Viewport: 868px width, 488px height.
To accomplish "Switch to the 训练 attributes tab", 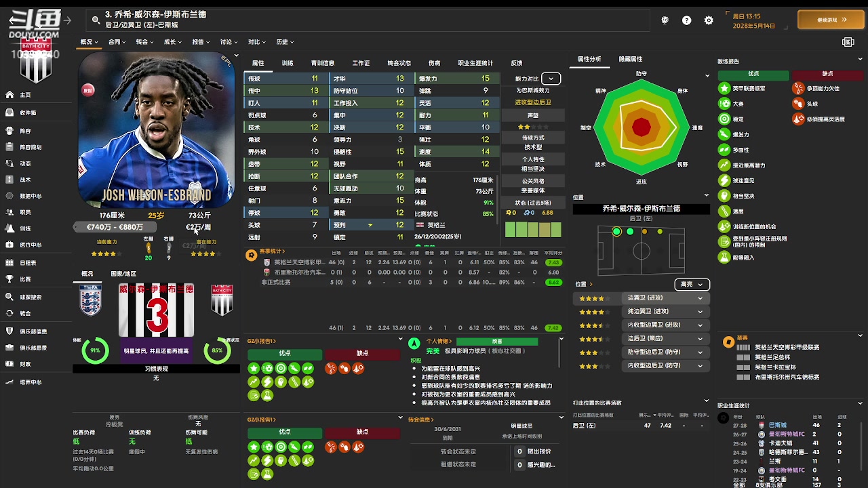I will pos(288,63).
